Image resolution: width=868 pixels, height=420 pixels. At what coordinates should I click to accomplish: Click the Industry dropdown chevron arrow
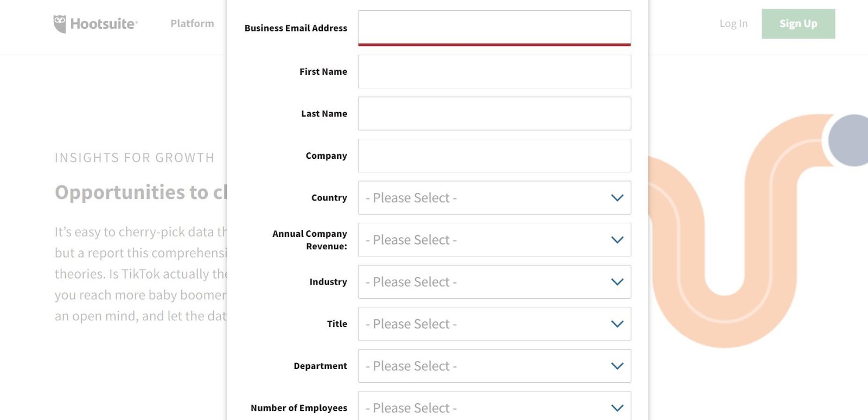(x=617, y=282)
